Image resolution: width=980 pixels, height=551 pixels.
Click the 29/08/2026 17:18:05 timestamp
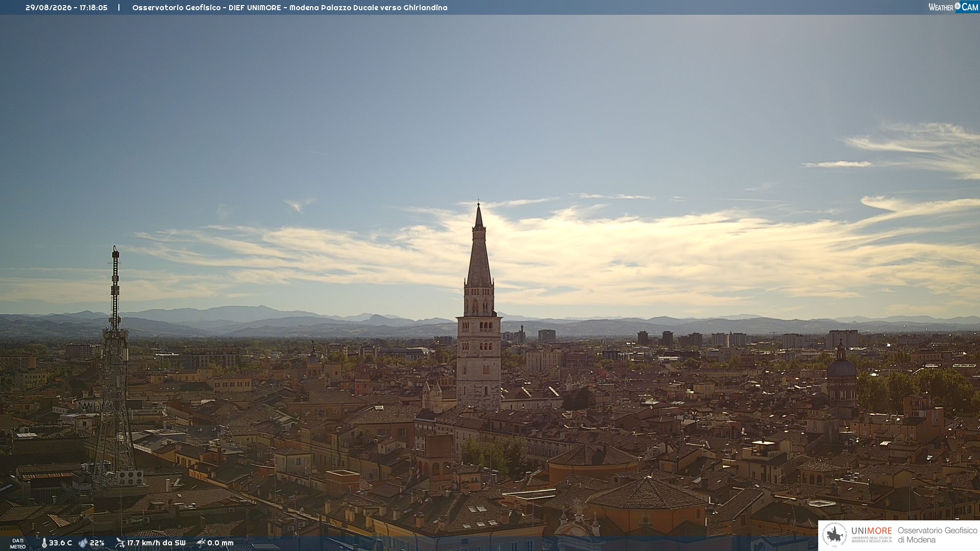(x=66, y=8)
